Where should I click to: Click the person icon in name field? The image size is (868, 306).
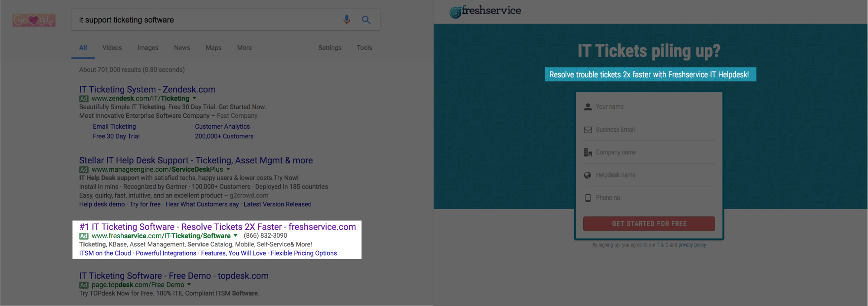coord(588,107)
